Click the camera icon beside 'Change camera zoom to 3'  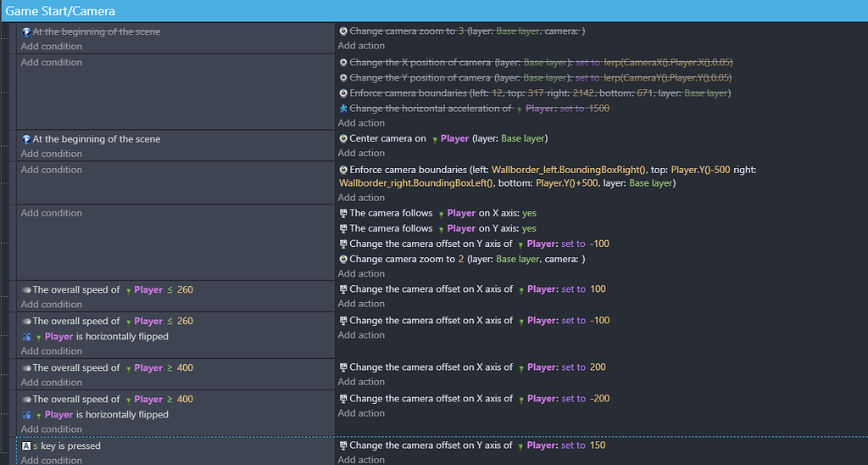[x=343, y=31]
